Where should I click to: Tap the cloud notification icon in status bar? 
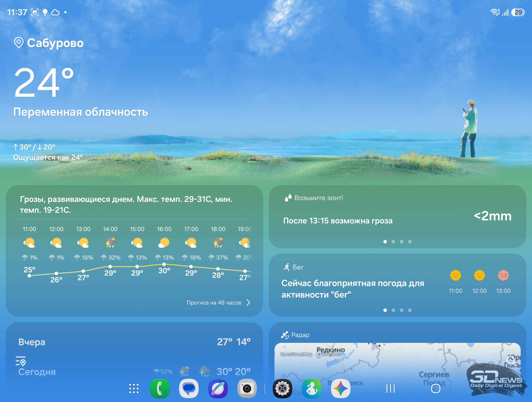tap(55, 12)
